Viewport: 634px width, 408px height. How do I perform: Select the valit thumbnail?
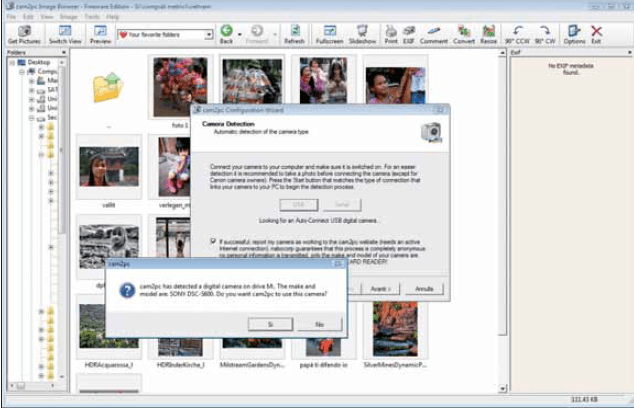(109, 167)
